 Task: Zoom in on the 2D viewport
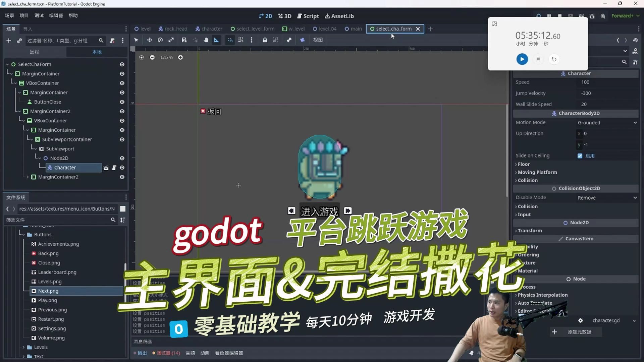[x=180, y=57]
